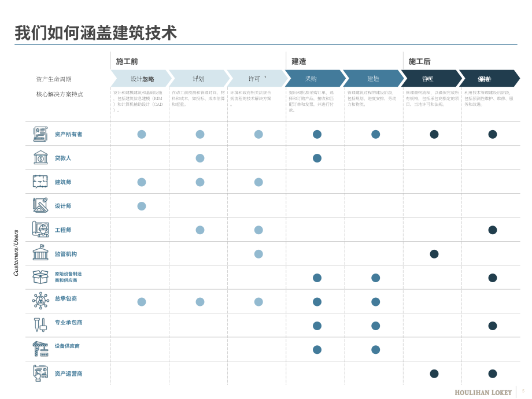Click the 资产运营商 row label
Viewport: 532px width, 399px height.
(x=69, y=374)
